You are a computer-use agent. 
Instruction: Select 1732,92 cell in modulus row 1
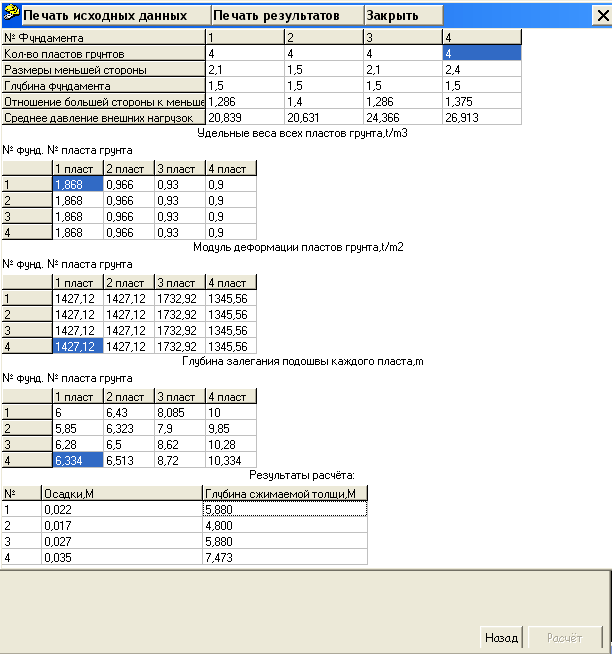tap(180, 299)
